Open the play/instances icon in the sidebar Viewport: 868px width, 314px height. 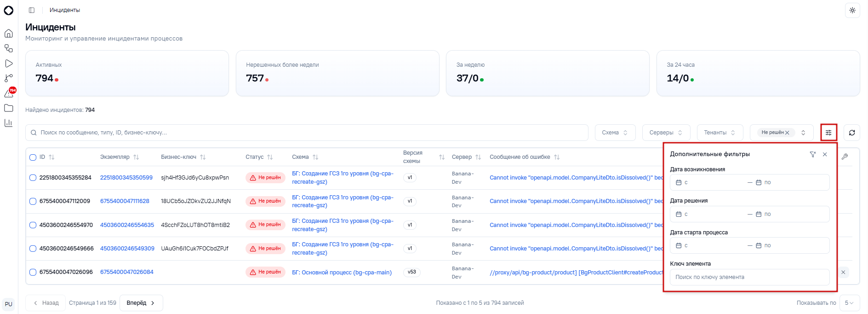coord(8,64)
